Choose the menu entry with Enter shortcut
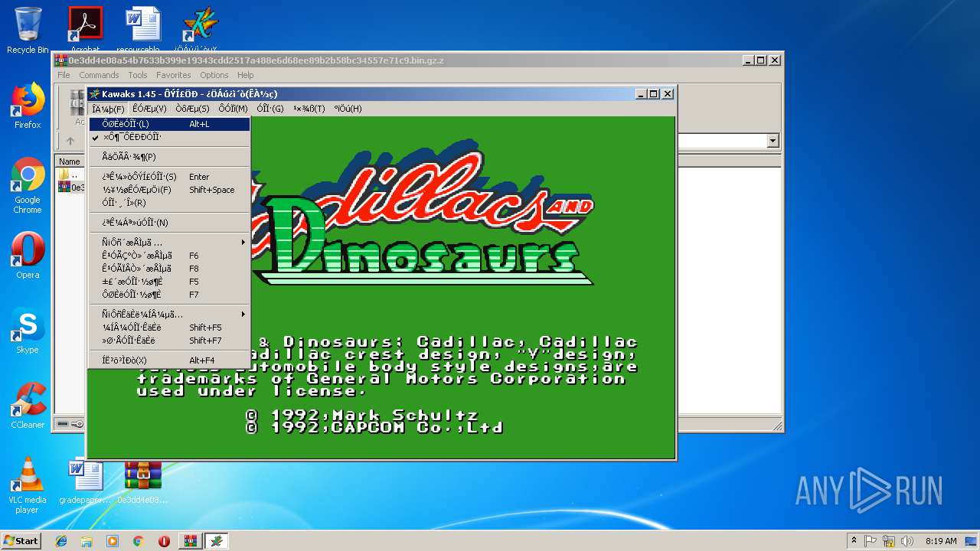The width and height of the screenshot is (980, 551). click(169, 177)
